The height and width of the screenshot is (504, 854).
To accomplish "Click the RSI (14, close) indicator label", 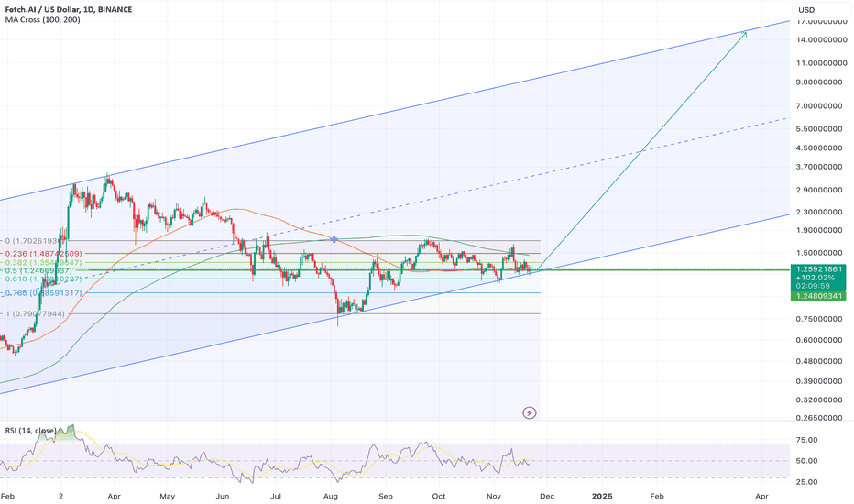I will click(x=30, y=431).
